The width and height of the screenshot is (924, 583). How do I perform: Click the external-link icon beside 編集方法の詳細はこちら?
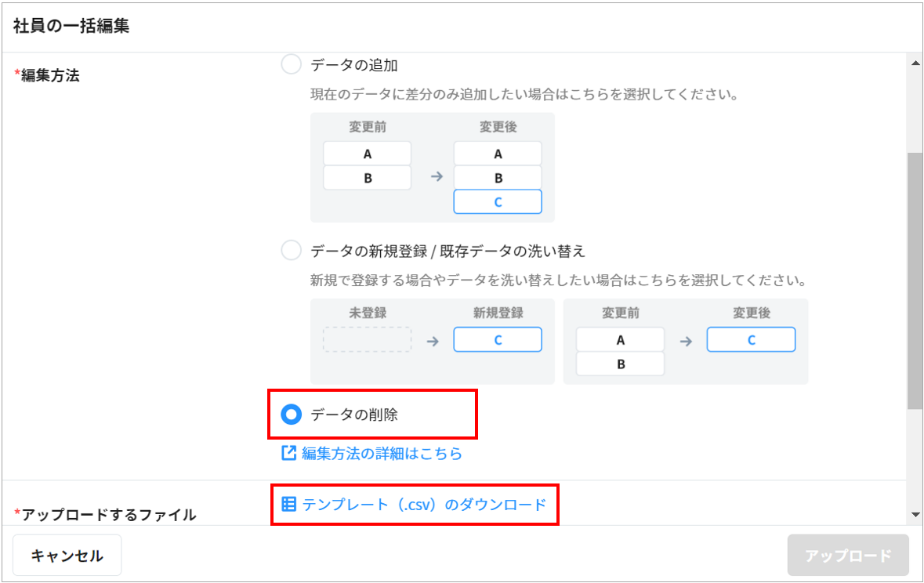click(288, 453)
